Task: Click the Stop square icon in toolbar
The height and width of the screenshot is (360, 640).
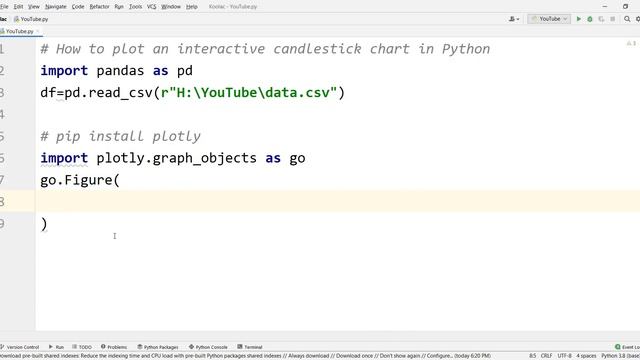Action: pos(613,19)
